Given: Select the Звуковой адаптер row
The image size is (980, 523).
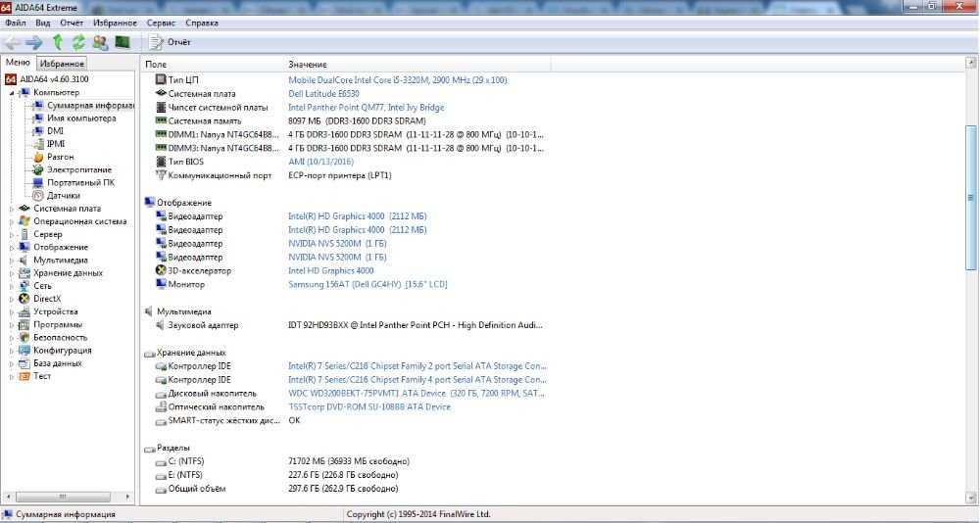Looking at the screenshot, I should pos(350,325).
